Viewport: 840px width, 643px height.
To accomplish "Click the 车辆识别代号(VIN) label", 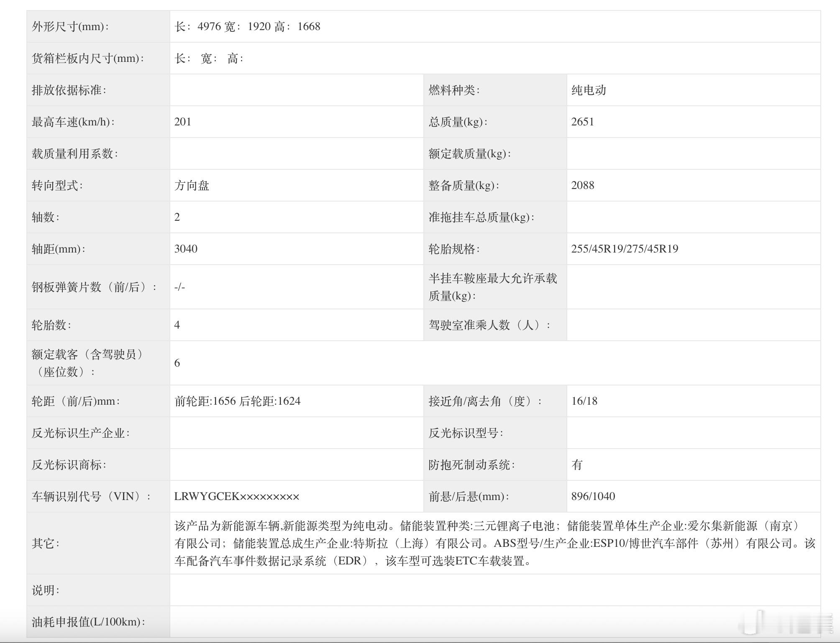I will (x=91, y=497).
